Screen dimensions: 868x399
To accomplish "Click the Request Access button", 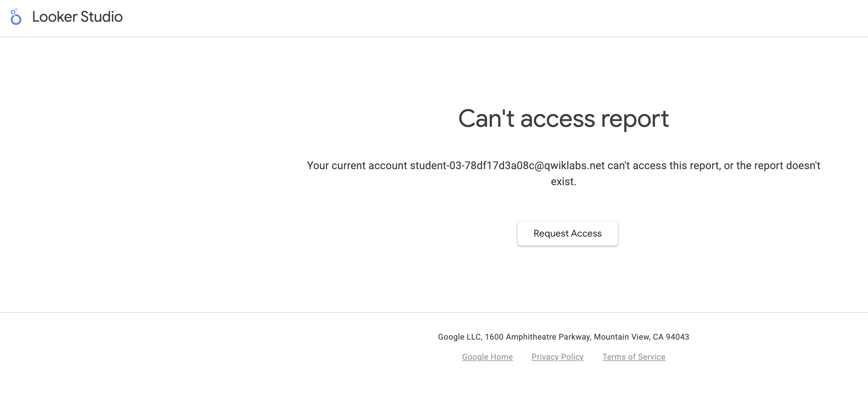I will (567, 233).
